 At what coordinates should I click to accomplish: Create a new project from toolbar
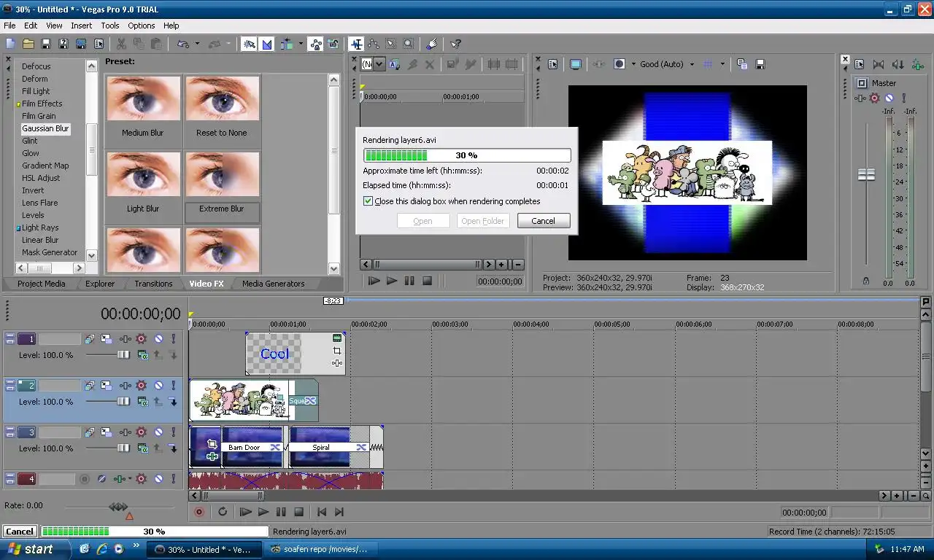tap(10, 44)
